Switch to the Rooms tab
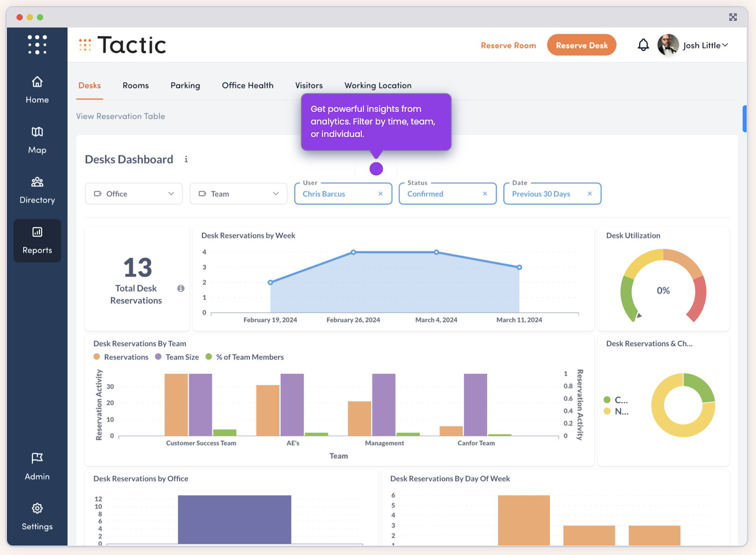This screenshot has width=756, height=555. pos(136,85)
